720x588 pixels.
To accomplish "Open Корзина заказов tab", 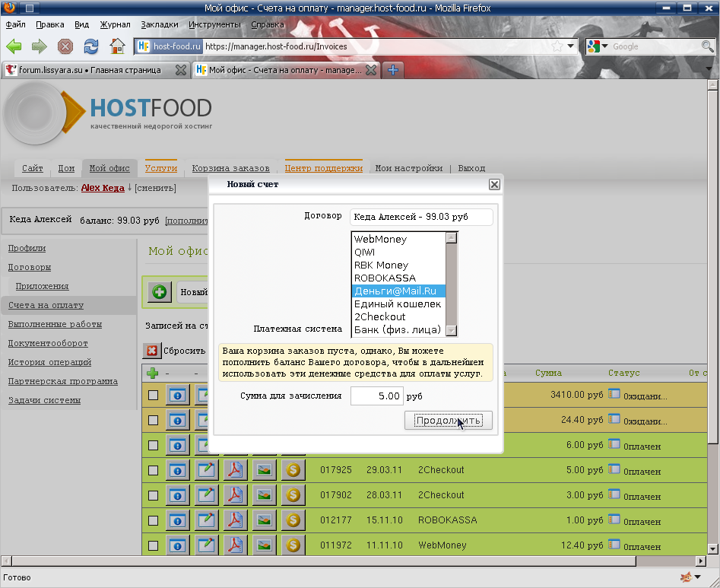I will click(230, 168).
